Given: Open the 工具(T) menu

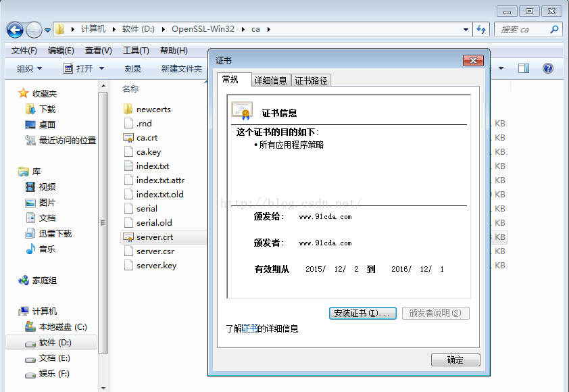Looking at the screenshot, I should (136, 51).
